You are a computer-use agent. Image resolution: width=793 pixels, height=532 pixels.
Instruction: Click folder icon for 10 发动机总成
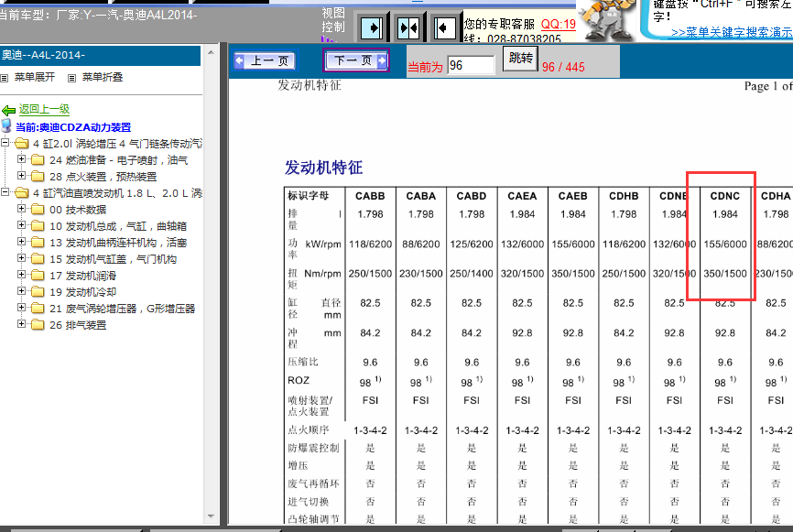[38, 226]
